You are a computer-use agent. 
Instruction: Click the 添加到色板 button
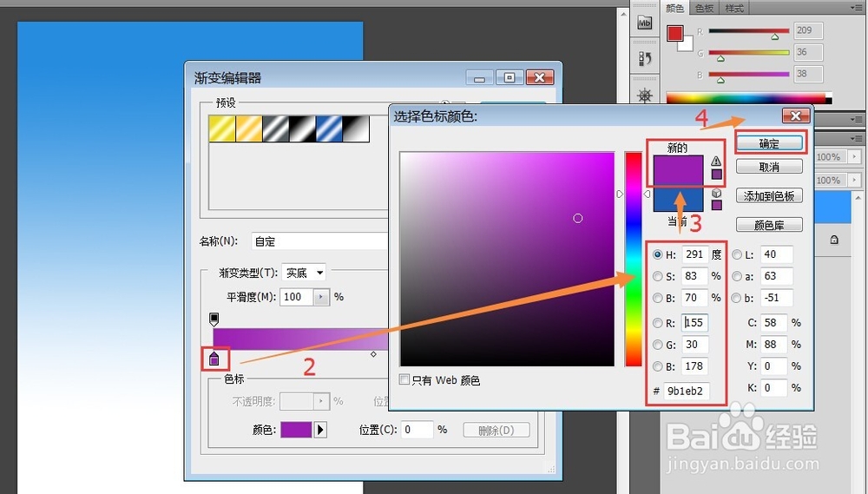click(769, 196)
